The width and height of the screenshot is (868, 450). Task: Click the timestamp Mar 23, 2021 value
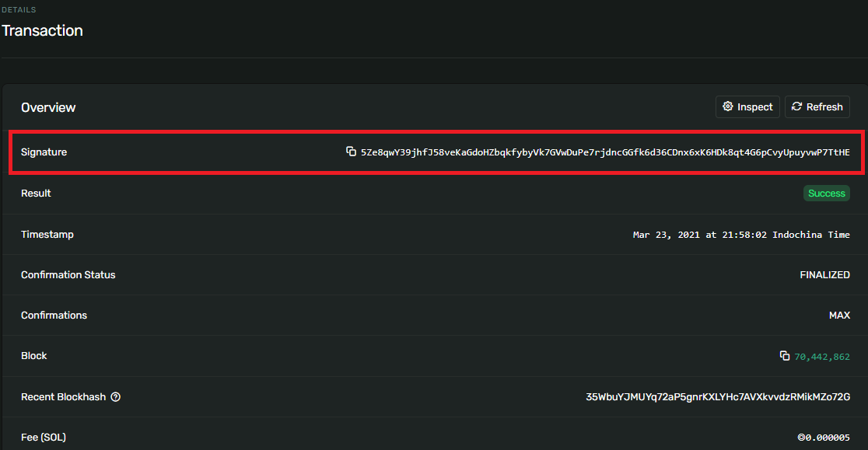(740, 235)
